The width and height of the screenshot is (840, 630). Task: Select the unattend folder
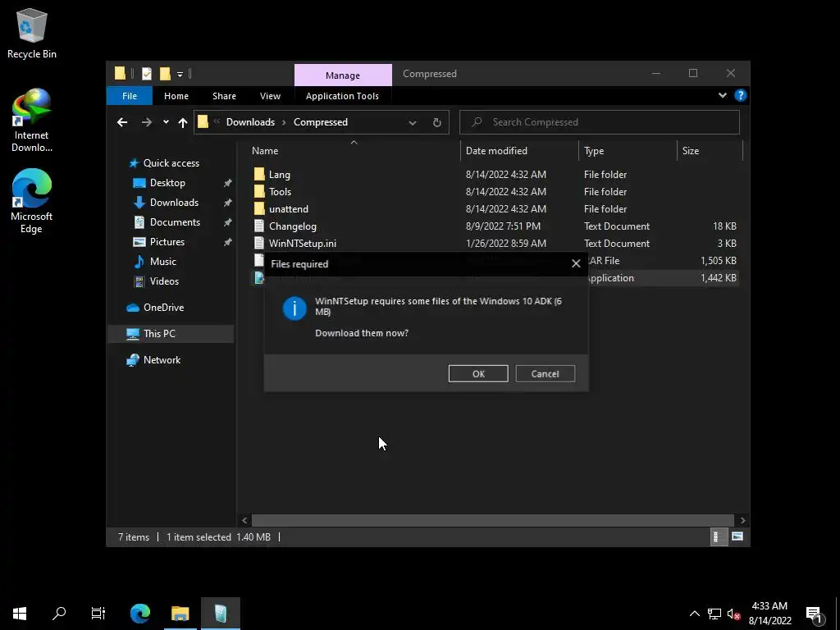tap(288, 209)
